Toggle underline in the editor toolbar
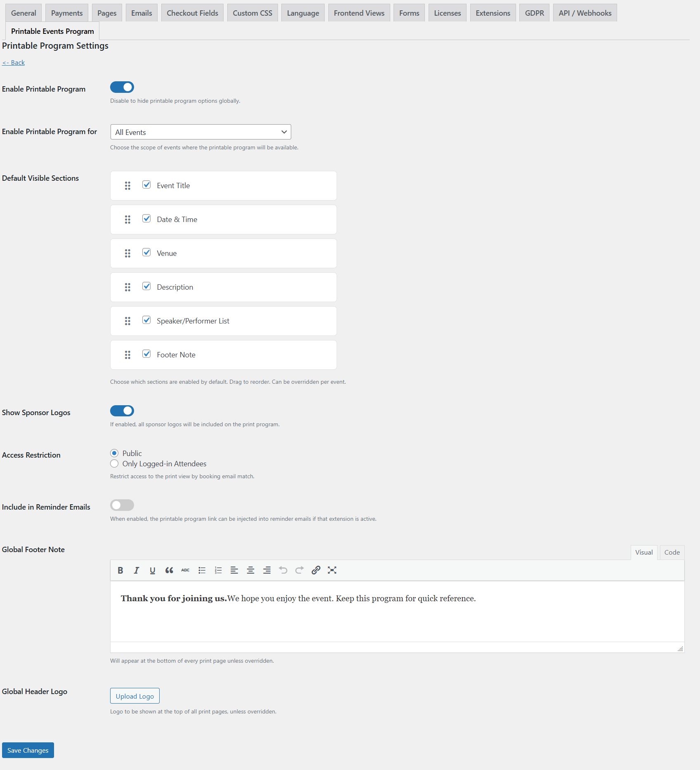700x770 pixels. click(x=153, y=570)
